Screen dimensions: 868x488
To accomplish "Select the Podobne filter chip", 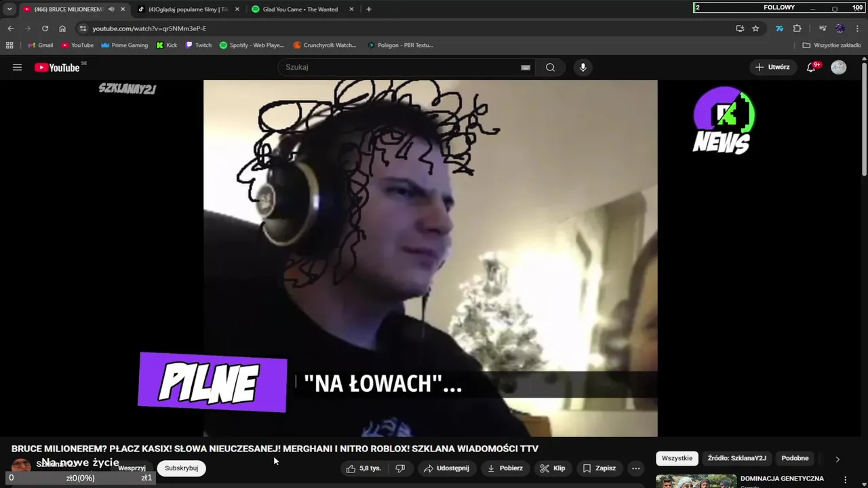I will [795, 458].
